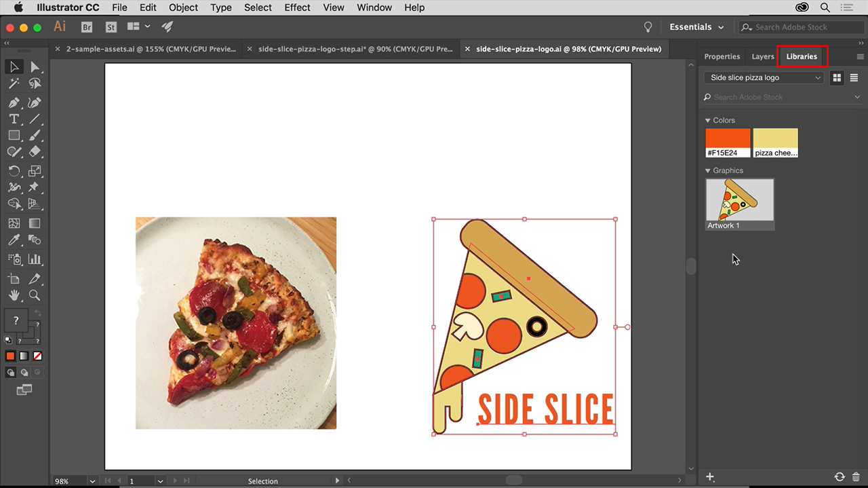Pick the Rotate tool
868x488 pixels.
(x=14, y=171)
